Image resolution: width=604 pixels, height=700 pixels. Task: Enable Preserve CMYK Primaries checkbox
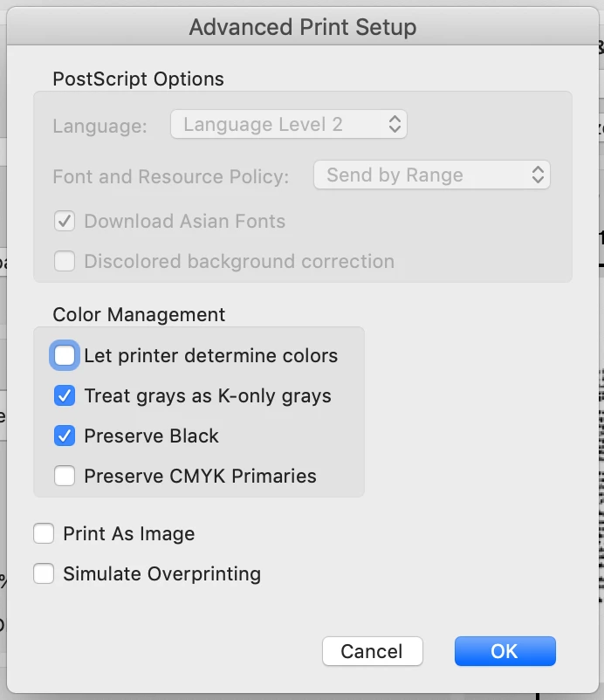(65, 477)
